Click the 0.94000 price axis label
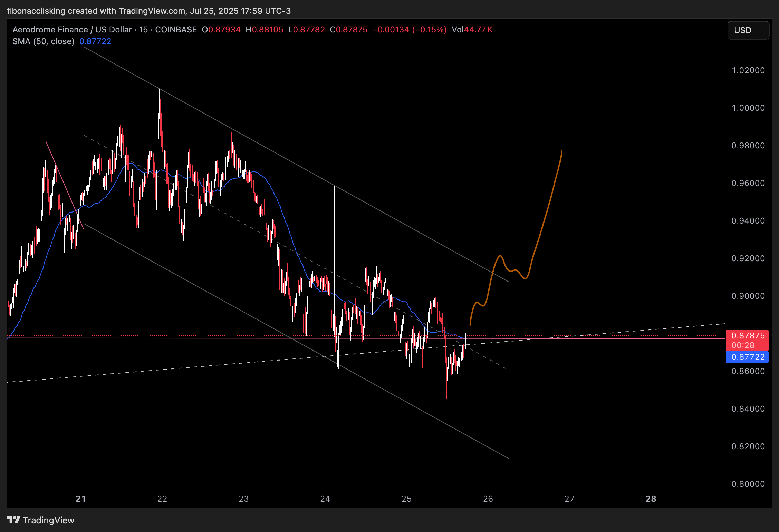This screenshot has width=779, height=532. point(748,221)
